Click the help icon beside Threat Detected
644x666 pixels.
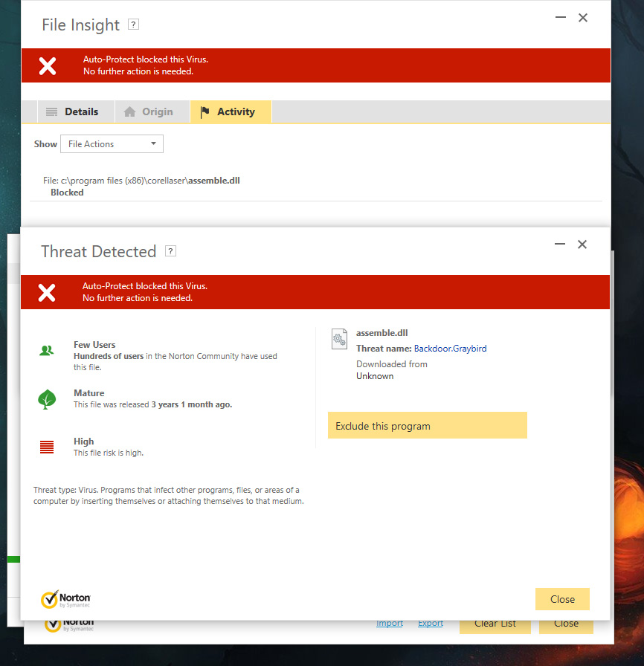pos(170,251)
